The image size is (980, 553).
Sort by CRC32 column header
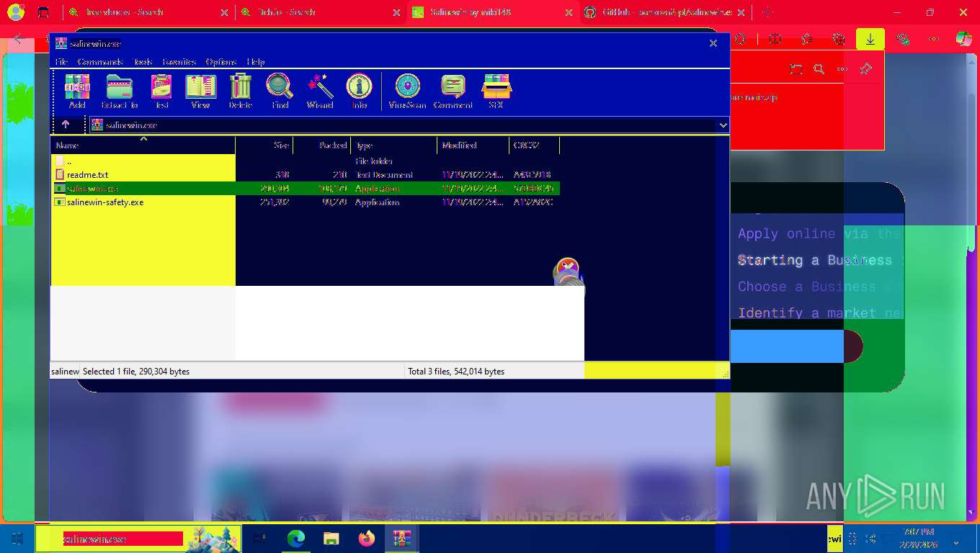click(534, 145)
